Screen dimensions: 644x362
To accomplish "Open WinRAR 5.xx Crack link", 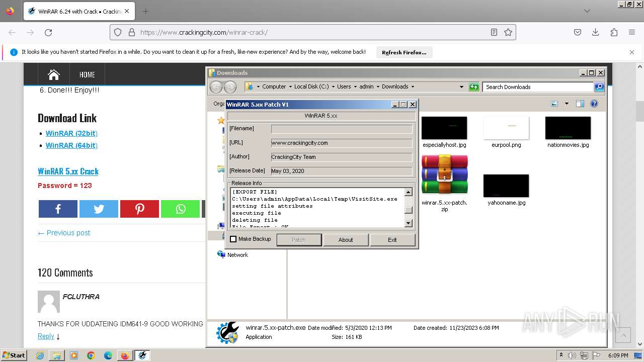I will click(x=68, y=171).
